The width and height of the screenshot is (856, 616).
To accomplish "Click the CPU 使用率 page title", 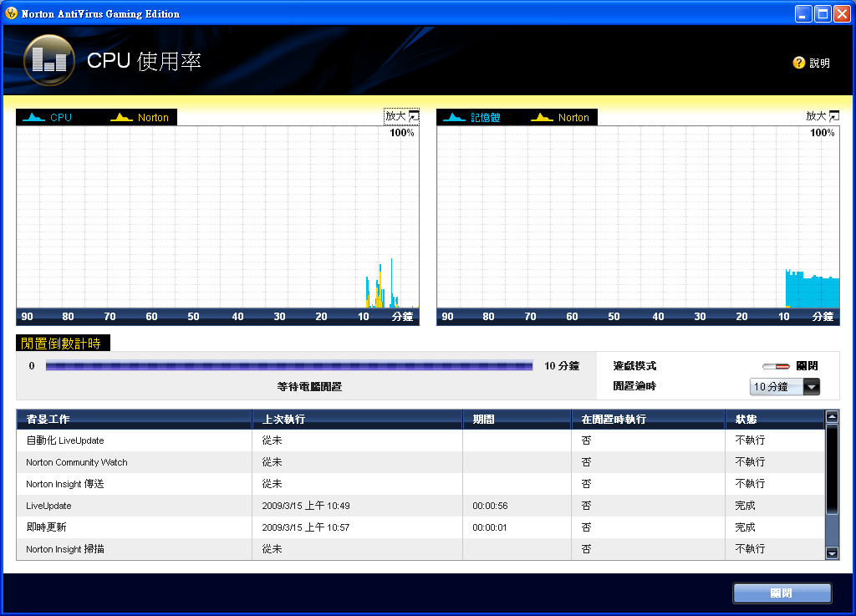I will (144, 61).
